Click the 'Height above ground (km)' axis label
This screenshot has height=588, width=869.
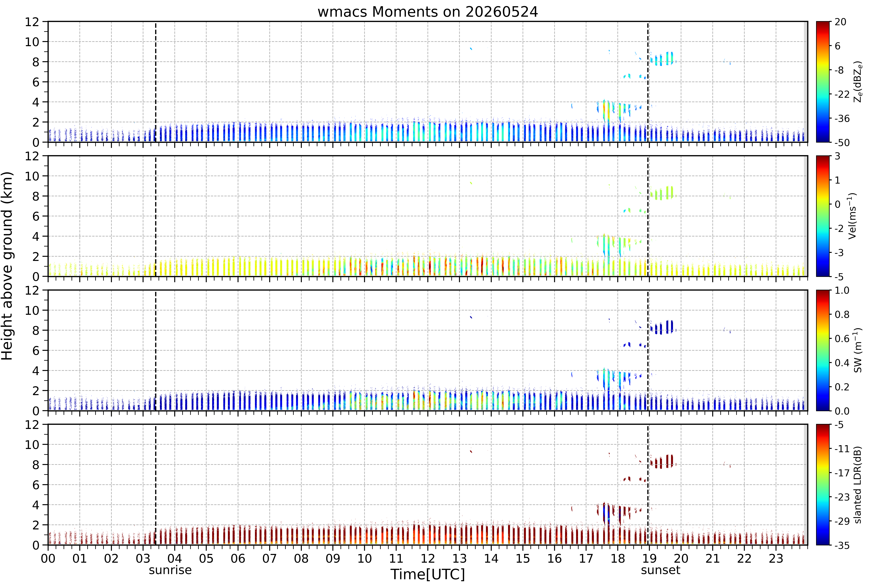click(7, 266)
